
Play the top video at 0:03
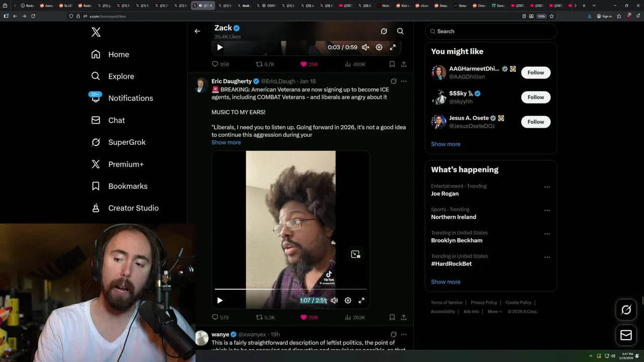[220, 47]
